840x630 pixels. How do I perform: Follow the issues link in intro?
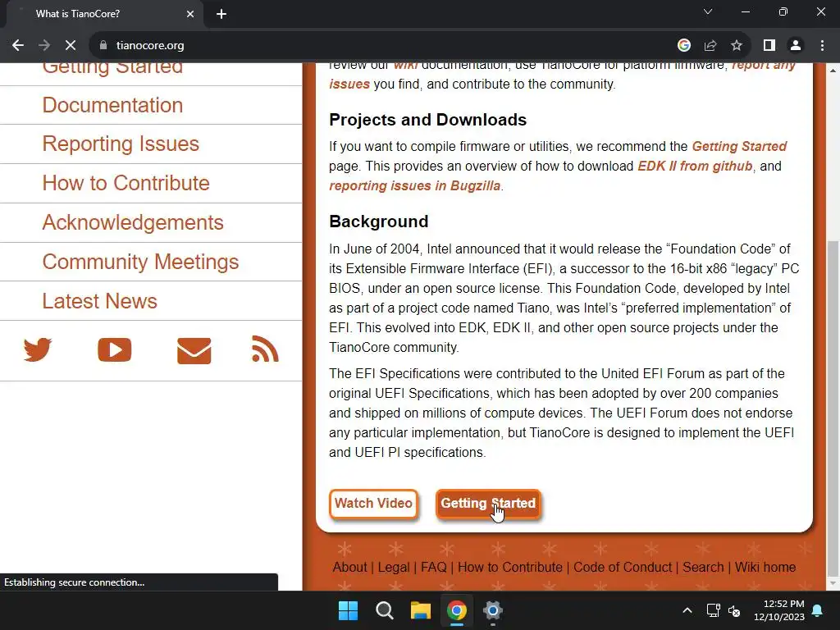(x=349, y=84)
